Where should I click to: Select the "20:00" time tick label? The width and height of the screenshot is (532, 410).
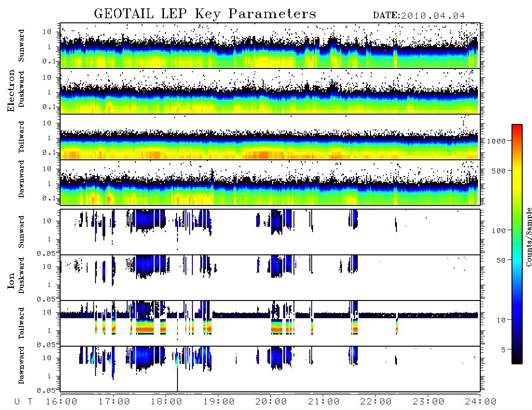point(271,402)
